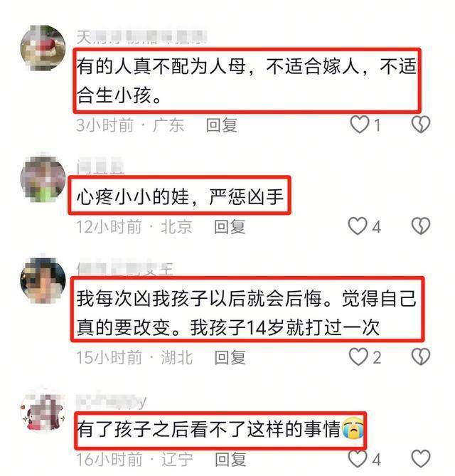
Task: Like the Guangdong comment with 1 like
Action: click(360, 125)
